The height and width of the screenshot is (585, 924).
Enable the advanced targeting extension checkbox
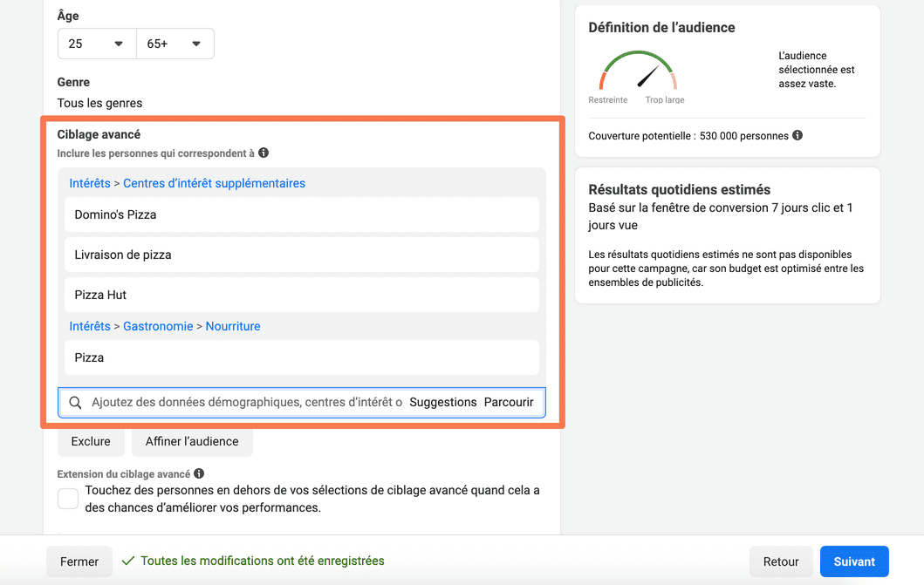click(68, 499)
